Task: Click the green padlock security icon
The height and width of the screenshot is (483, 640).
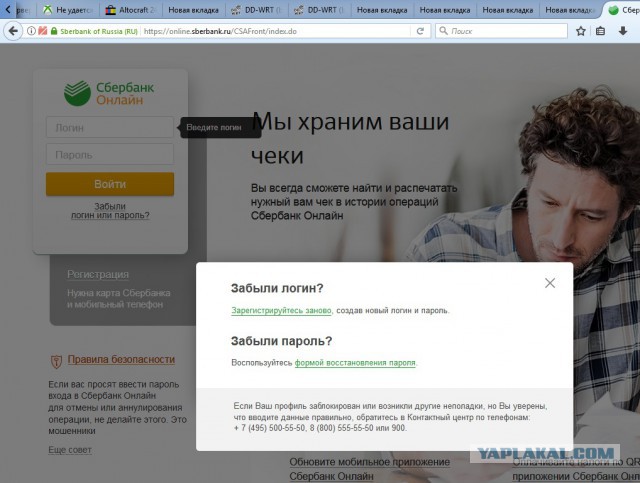Action: tap(54, 31)
